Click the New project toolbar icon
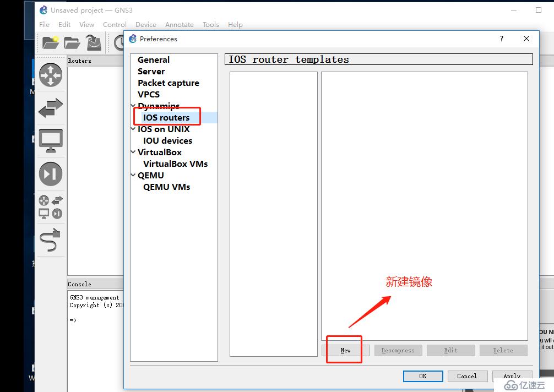The image size is (554, 392). point(50,43)
